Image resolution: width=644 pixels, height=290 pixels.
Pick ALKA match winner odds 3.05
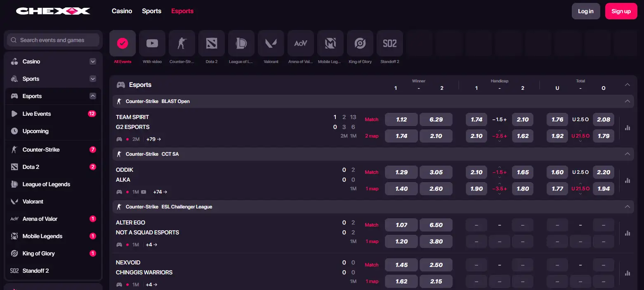[x=436, y=172]
